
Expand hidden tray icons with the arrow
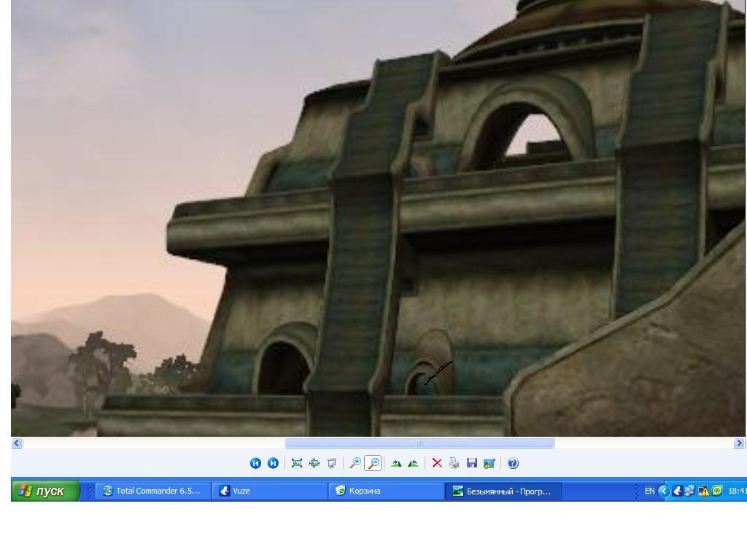pos(664,491)
